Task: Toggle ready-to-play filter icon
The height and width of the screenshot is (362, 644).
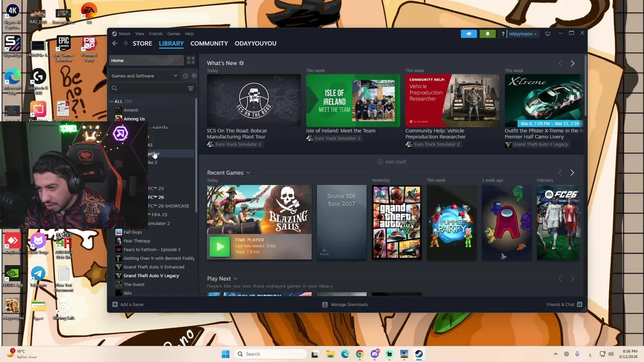Action: 194,76
